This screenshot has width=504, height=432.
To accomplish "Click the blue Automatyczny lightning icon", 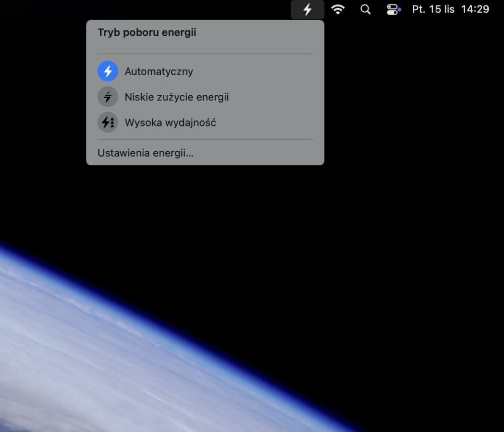I will [108, 71].
